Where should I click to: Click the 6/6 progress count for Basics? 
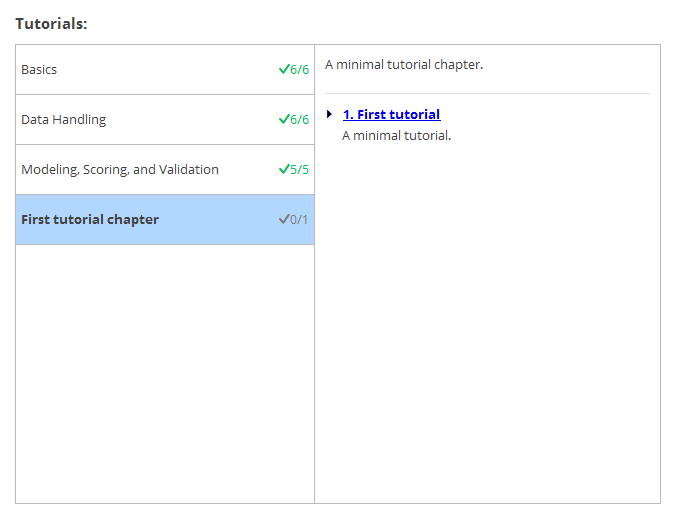300,70
